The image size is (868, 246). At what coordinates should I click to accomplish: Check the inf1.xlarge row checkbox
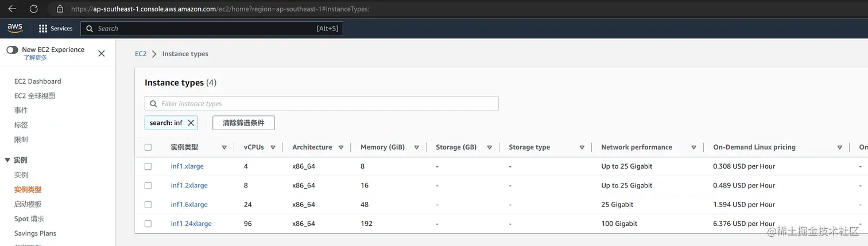(148, 166)
